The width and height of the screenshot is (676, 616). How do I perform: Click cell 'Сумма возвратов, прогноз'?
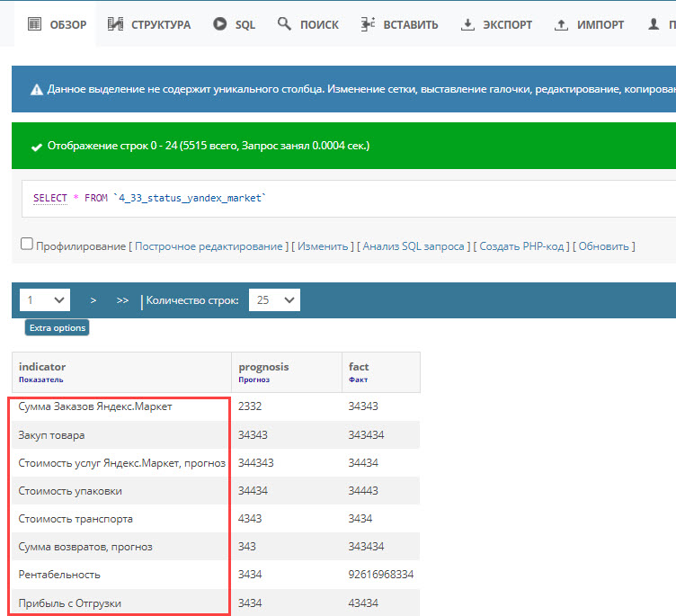point(85,547)
